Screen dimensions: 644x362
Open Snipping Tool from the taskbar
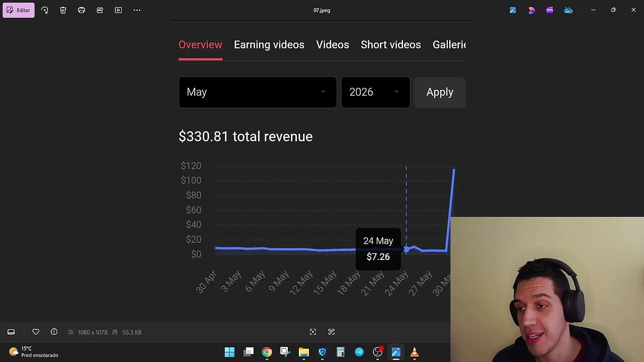point(285,352)
